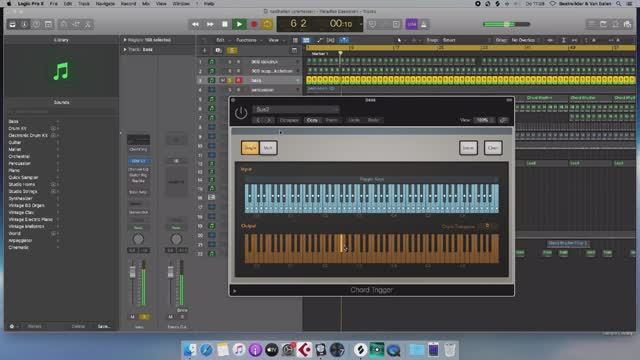Click the orange Output keyboard

click(371, 248)
